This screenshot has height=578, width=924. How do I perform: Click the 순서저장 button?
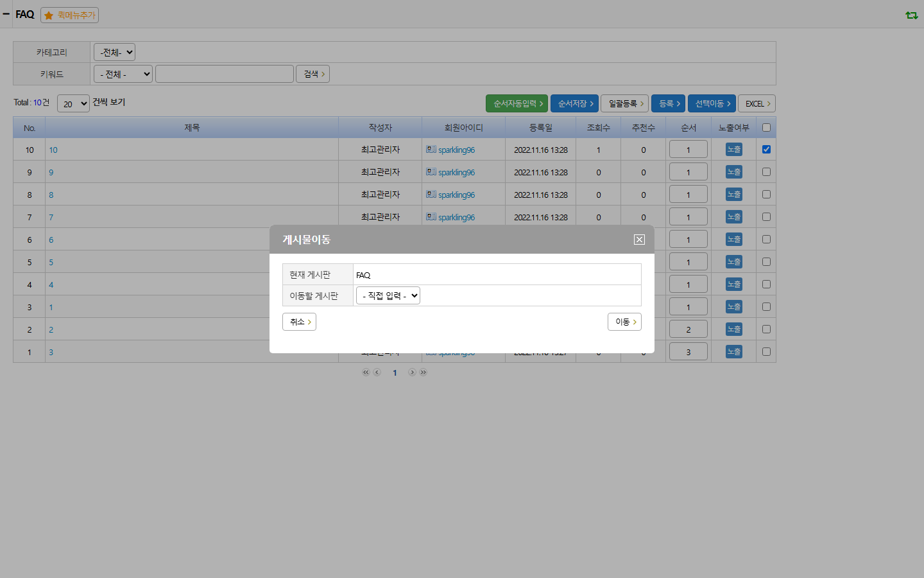(574, 103)
